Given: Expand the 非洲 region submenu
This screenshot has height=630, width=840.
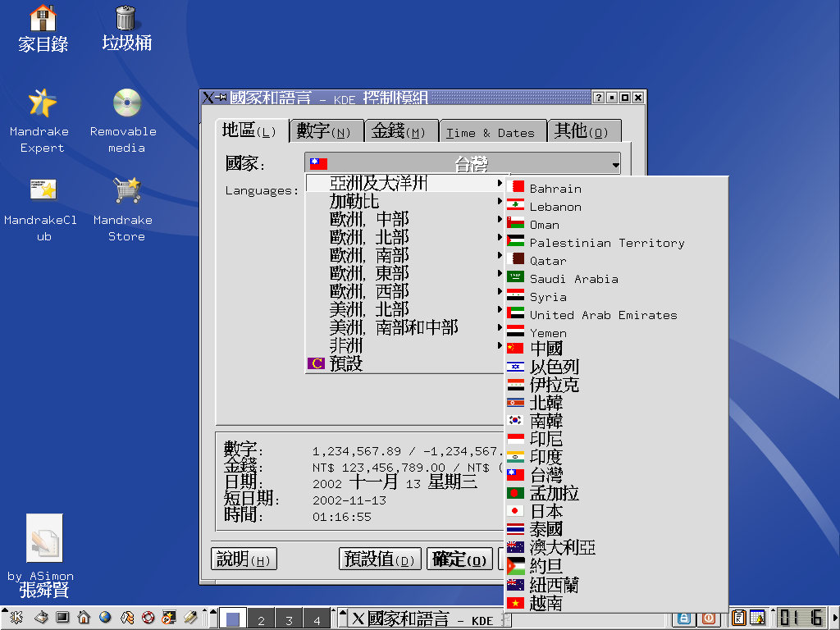Looking at the screenshot, I should (405, 345).
